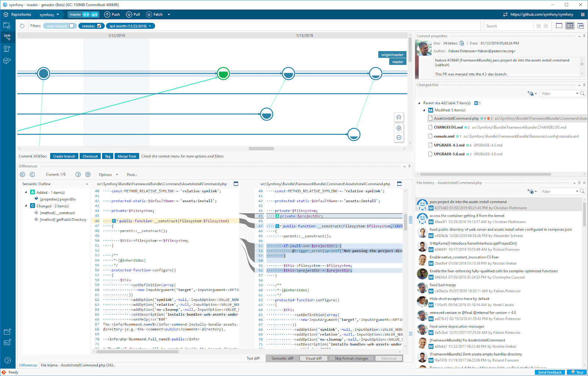Open the branch explorer sidebar icon

[x=7, y=37]
